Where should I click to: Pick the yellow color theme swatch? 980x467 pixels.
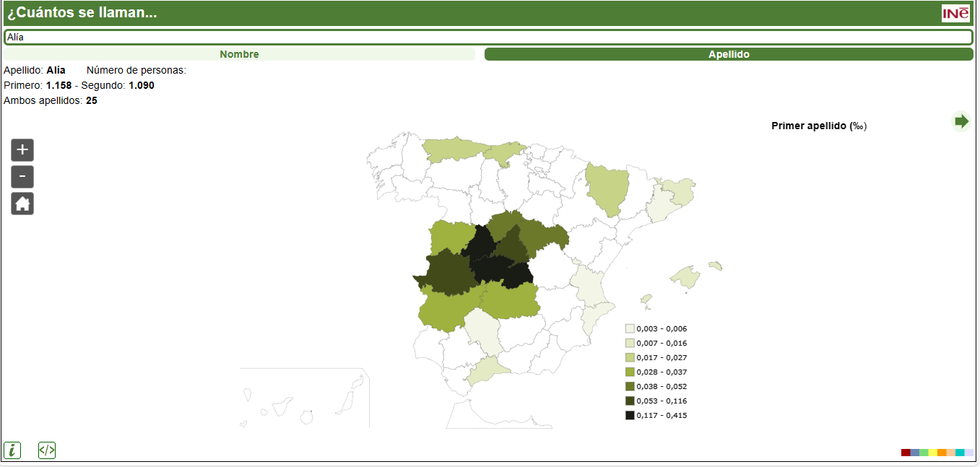pyautogui.click(x=933, y=453)
